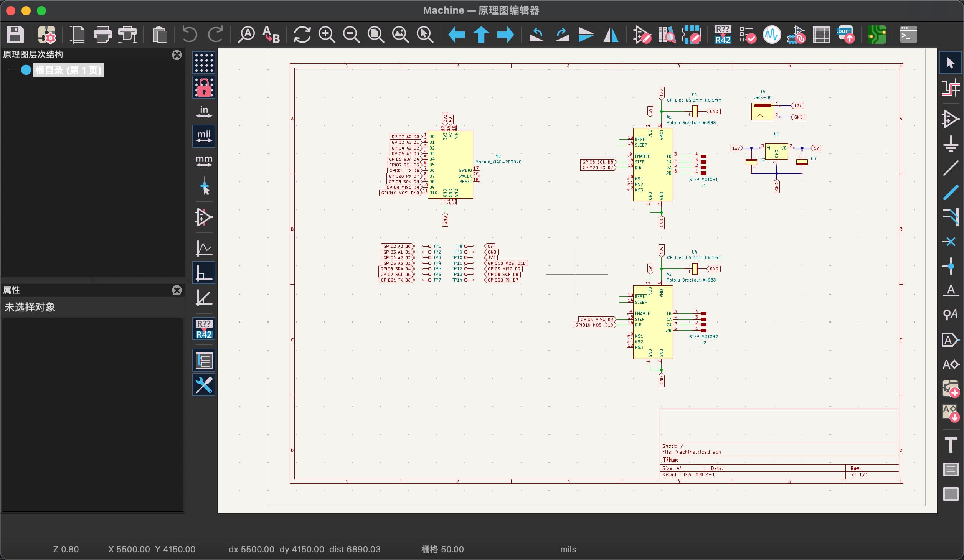The image size is (964, 560).
Task: Toggle grid display dots
Action: (x=204, y=63)
